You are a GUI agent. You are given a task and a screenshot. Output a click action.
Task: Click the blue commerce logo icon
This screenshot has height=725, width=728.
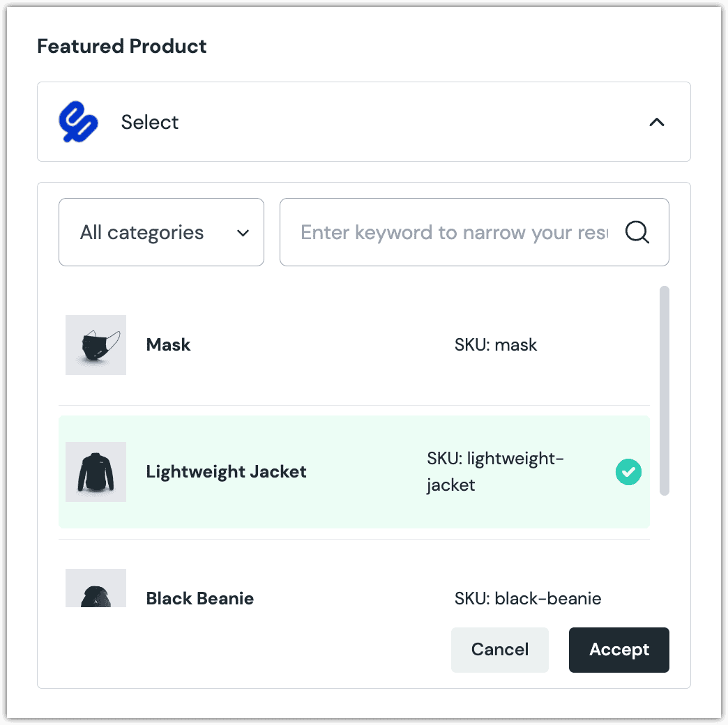(78, 122)
